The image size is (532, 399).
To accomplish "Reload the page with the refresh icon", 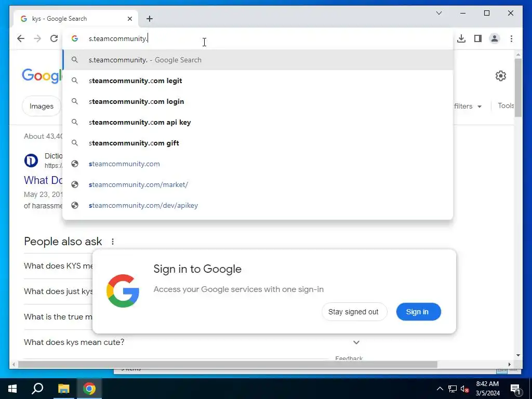I will click(54, 38).
